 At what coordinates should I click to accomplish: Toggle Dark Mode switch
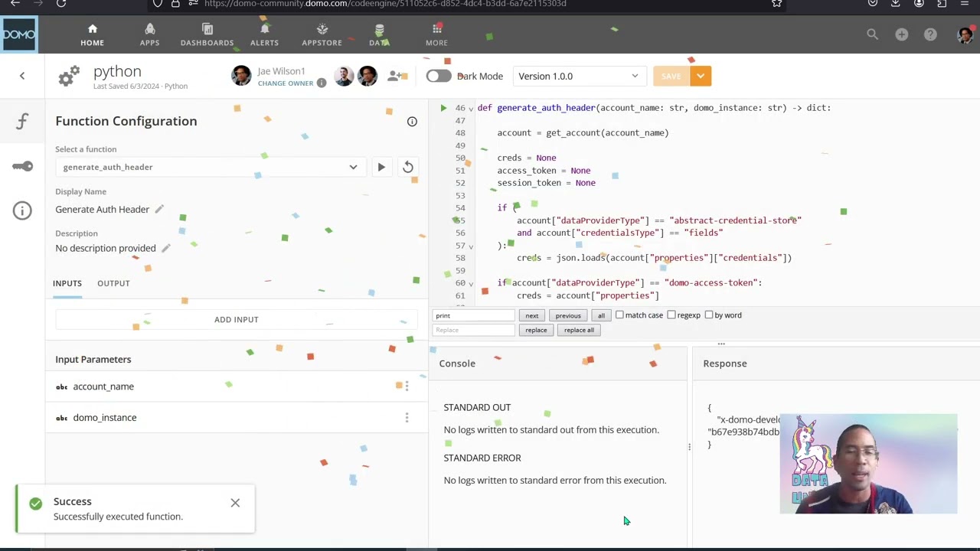pos(439,76)
